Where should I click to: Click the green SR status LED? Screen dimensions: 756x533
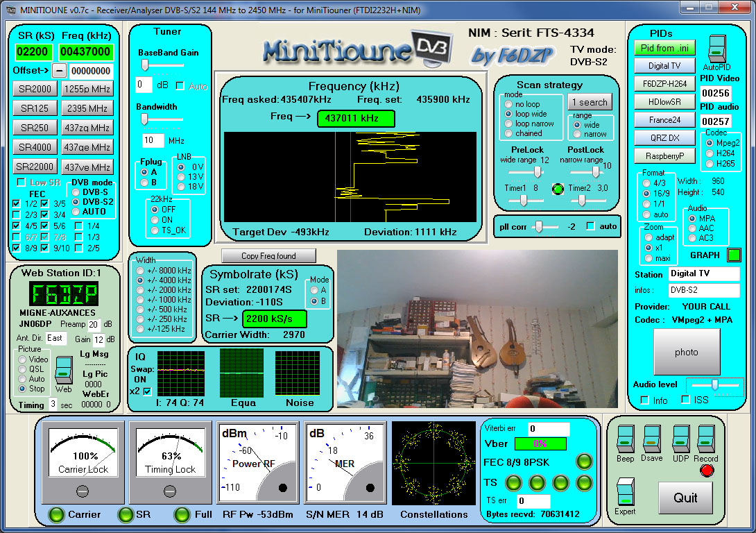126,515
